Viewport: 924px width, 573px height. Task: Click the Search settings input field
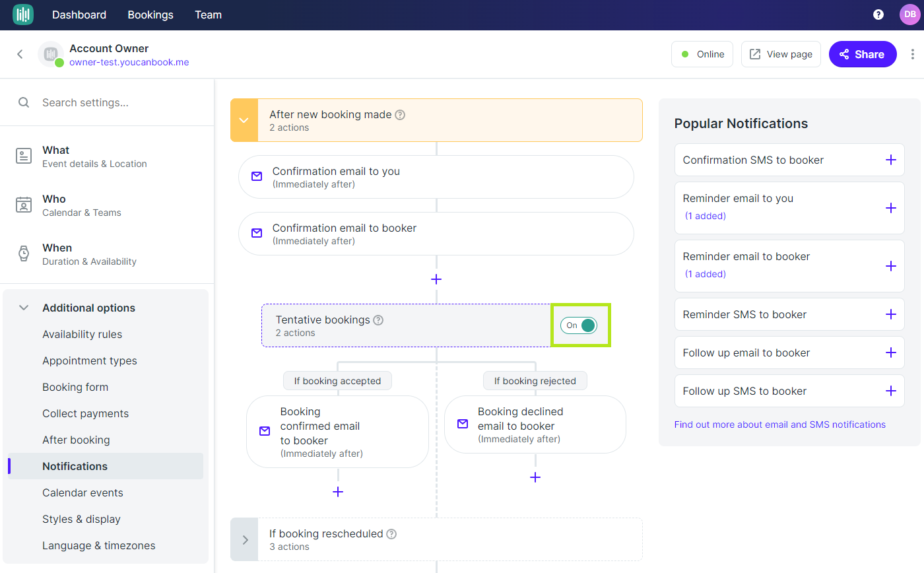point(99,102)
